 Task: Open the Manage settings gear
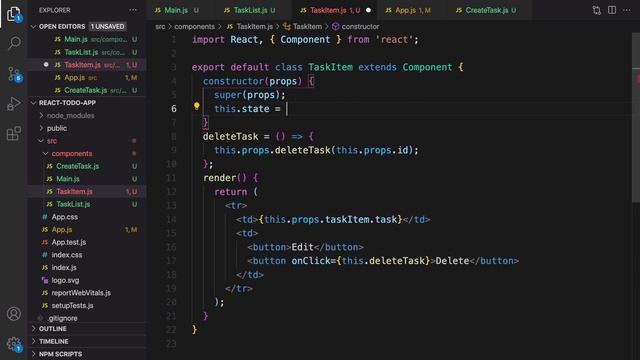[x=14, y=344]
